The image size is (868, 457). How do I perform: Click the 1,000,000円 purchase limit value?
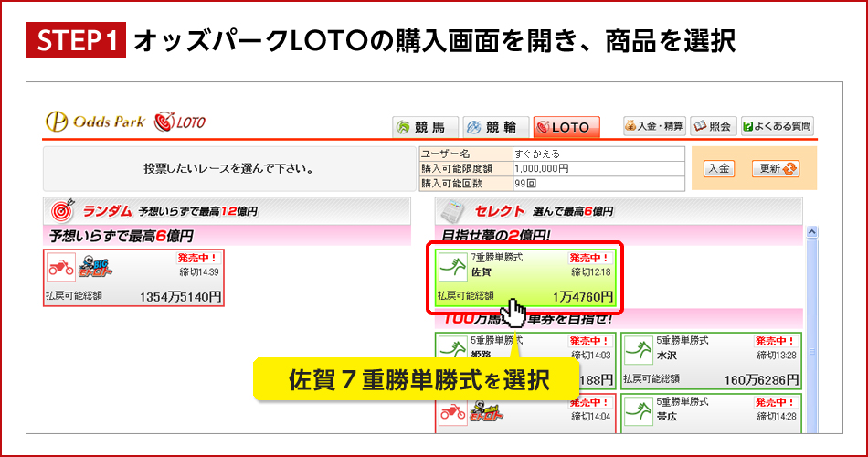pyautogui.click(x=542, y=168)
